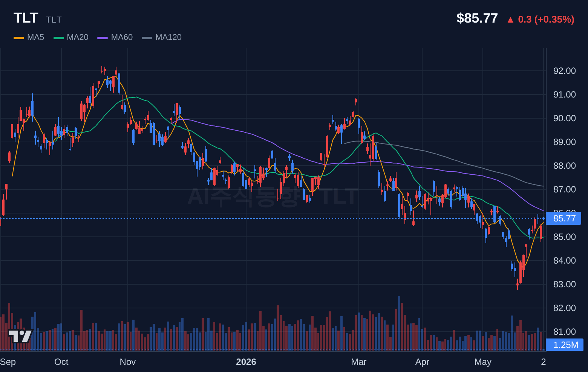Click the MA60 legend label
588x372 pixels.
pyautogui.click(x=122, y=37)
